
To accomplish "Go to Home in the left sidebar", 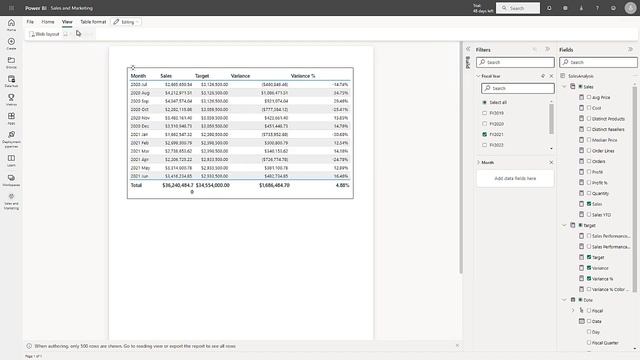I will pyautogui.click(x=11, y=25).
